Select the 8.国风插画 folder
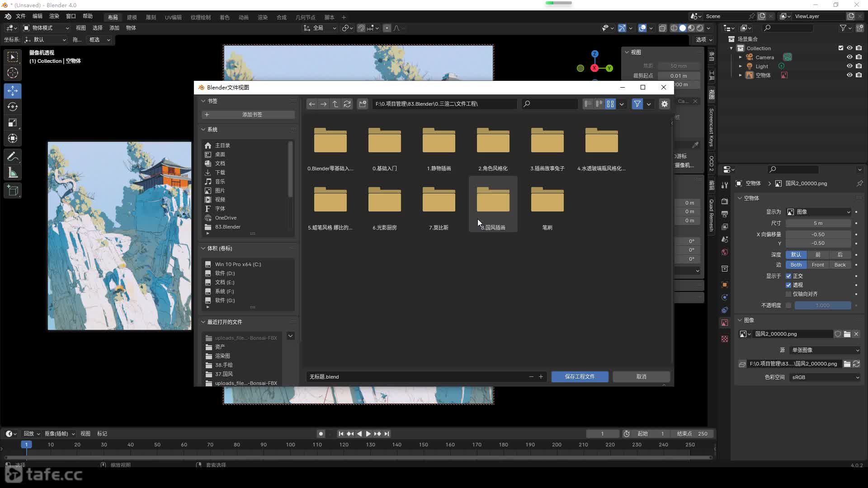This screenshot has width=868, height=488. pos(493,204)
